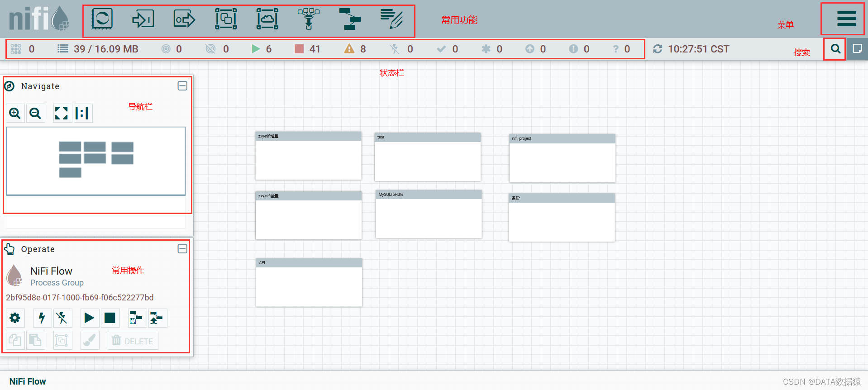Choose the Label toolbar icon

click(391, 19)
